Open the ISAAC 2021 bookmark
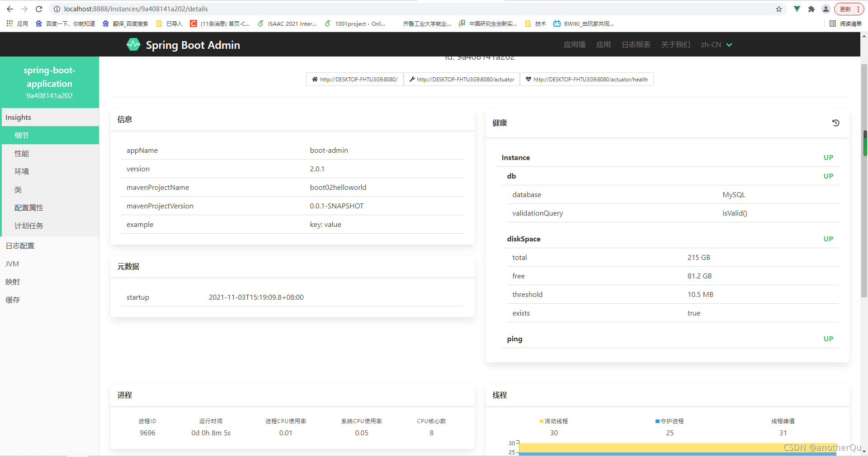The width and height of the screenshot is (868, 457). 287,24
